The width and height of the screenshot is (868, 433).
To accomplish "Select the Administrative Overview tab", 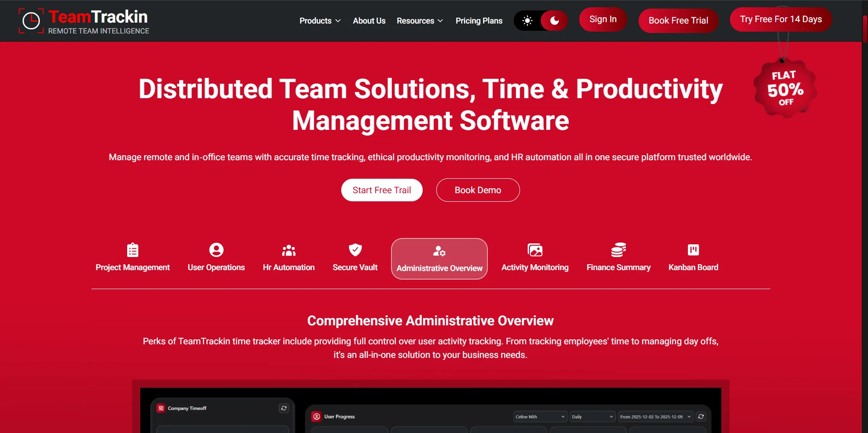I will (439, 259).
